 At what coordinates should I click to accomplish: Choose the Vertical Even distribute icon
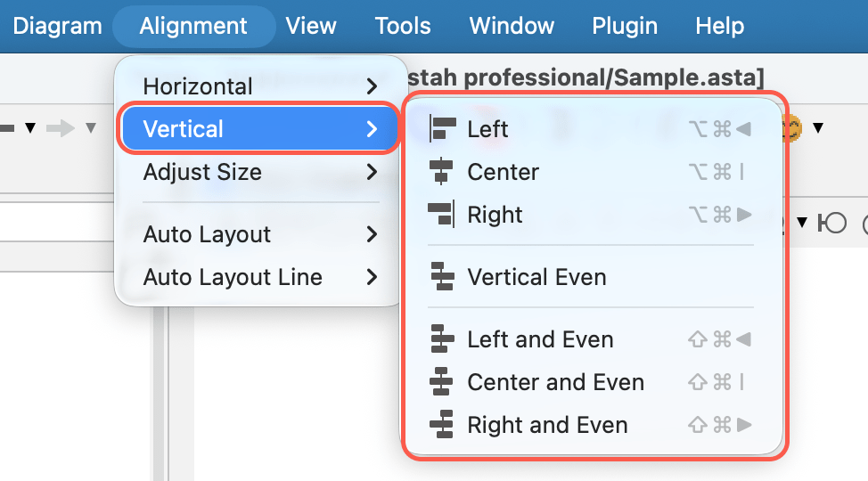(x=442, y=277)
